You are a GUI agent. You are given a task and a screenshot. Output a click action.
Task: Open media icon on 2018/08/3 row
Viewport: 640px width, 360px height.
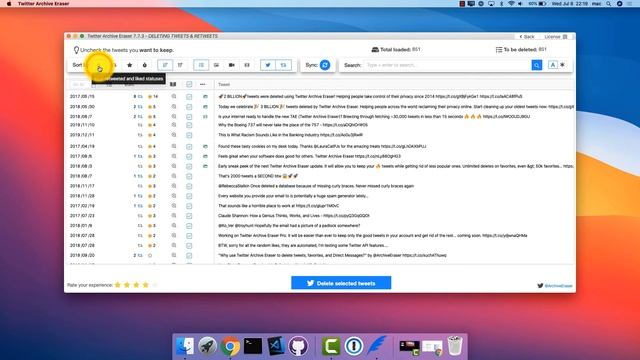click(205, 166)
